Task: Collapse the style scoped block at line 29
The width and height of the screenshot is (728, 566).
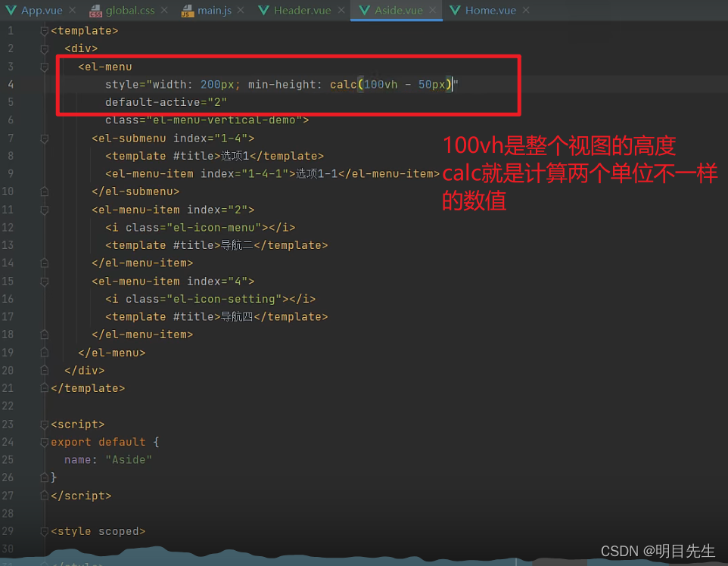Action: click(45, 531)
